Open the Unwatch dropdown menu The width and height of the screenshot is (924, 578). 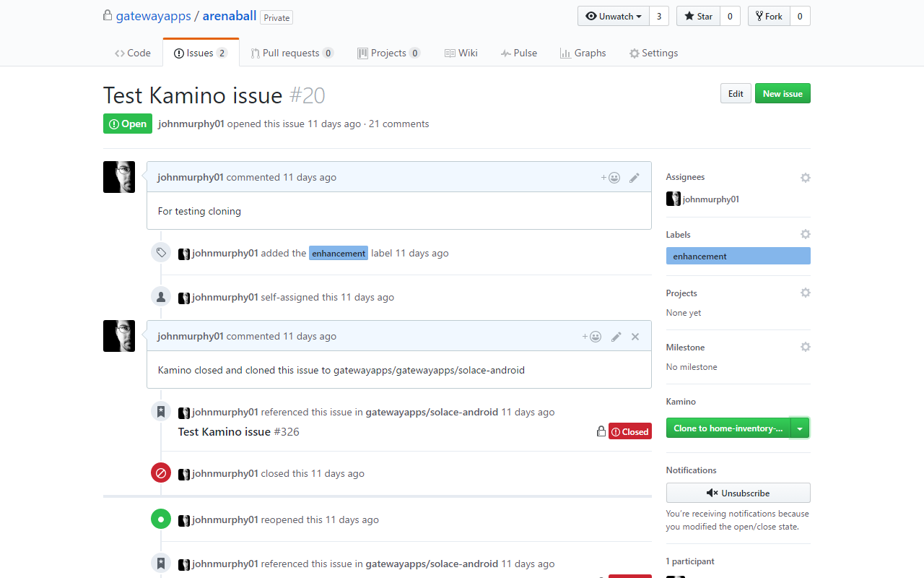coord(613,17)
